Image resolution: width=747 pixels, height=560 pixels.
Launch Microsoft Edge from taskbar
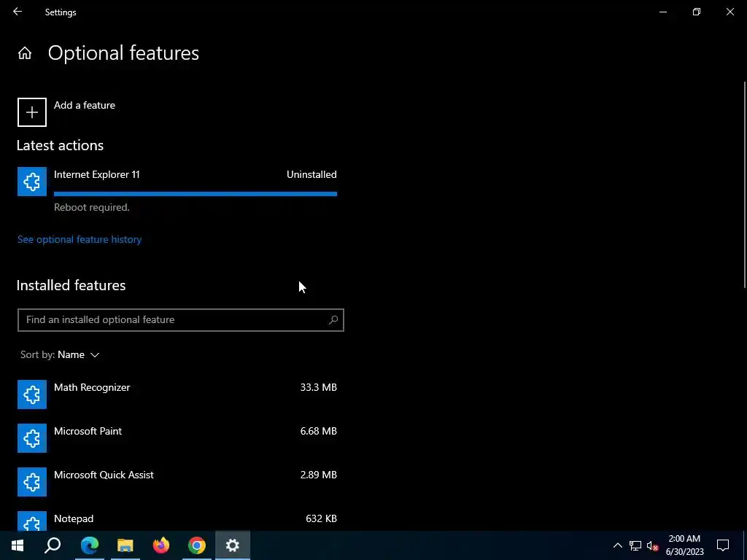click(89, 545)
